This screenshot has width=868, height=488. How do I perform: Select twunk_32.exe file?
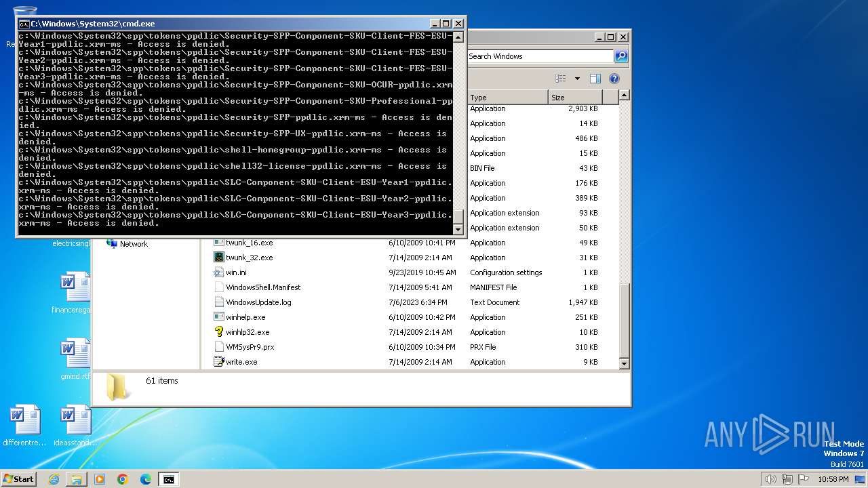249,258
